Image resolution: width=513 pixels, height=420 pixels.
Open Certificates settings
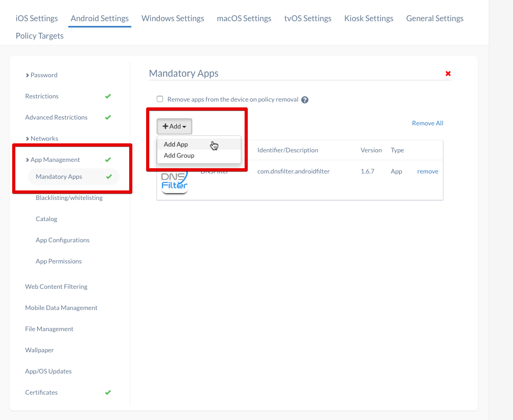41,392
